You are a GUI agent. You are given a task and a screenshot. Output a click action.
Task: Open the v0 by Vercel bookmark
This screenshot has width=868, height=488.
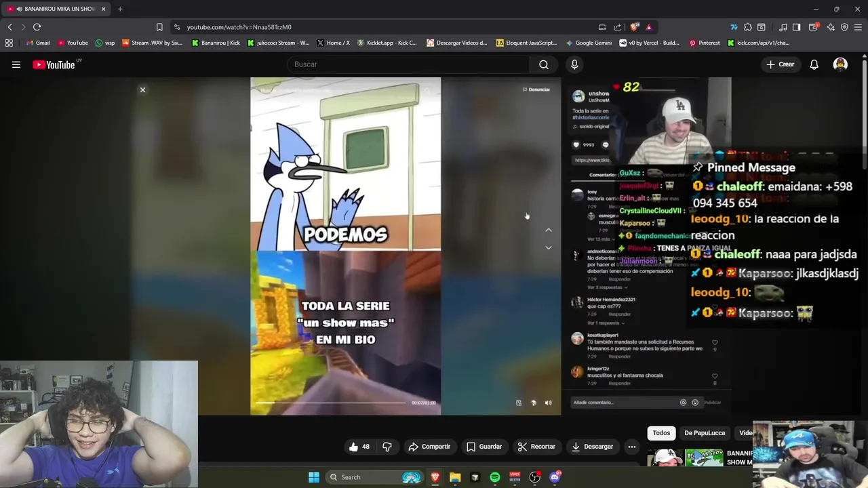649,43
